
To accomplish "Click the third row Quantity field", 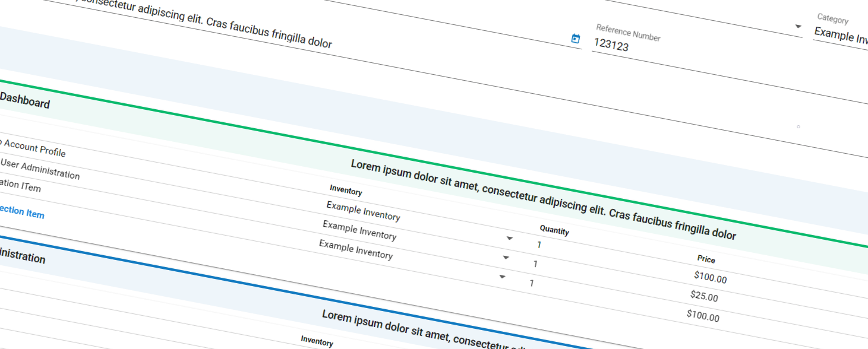I will point(532,283).
